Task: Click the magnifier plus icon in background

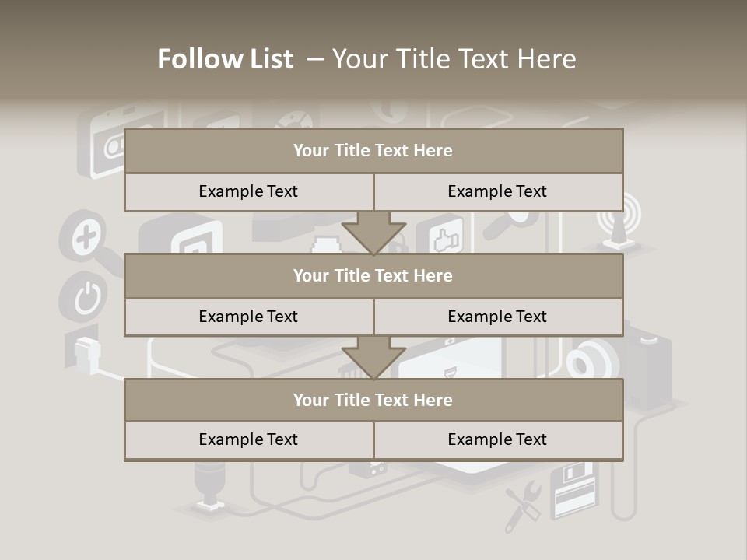Action: 86,233
